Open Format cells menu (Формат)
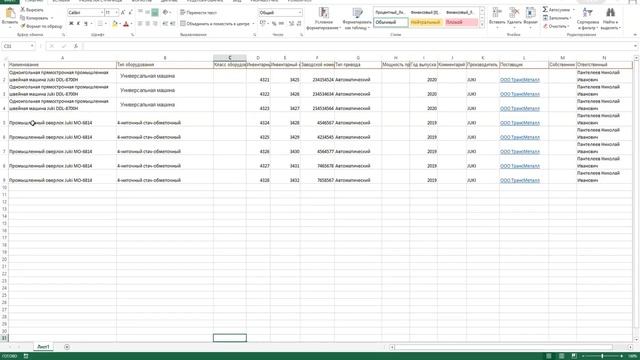The width and height of the screenshot is (640, 360). pos(530,17)
